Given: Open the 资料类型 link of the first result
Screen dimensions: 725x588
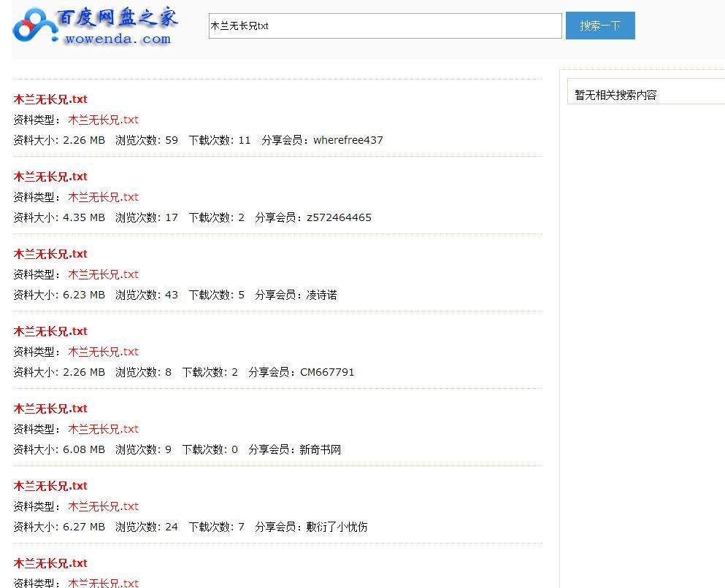Looking at the screenshot, I should tap(103, 120).
